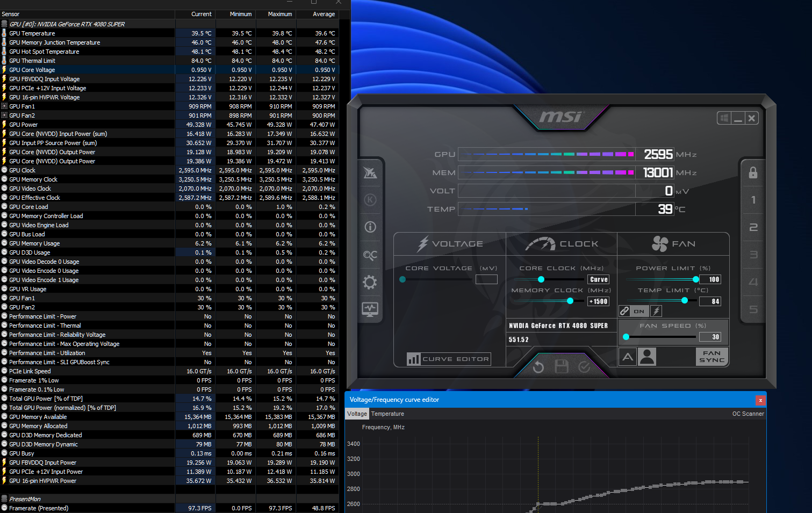Viewport: 812px width, 513px height.
Task: Select the 'GPU Memory Usage' sensor row
Action: pos(169,243)
